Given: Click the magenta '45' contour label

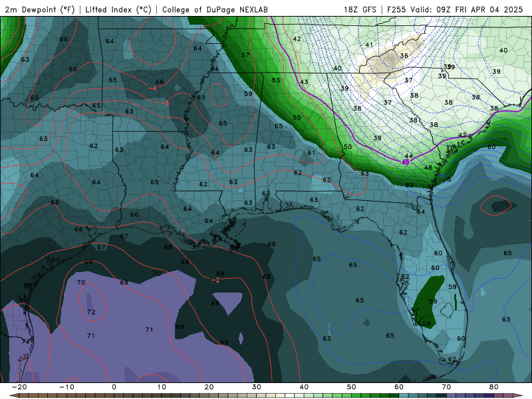Looking at the screenshot, I should pyautogui.click(x=405, y=162).
